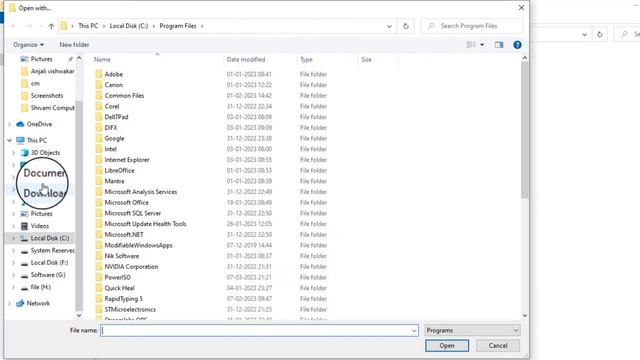Select the Mantra folder icon
Screen dimensions: 640x360
point(99,181)
